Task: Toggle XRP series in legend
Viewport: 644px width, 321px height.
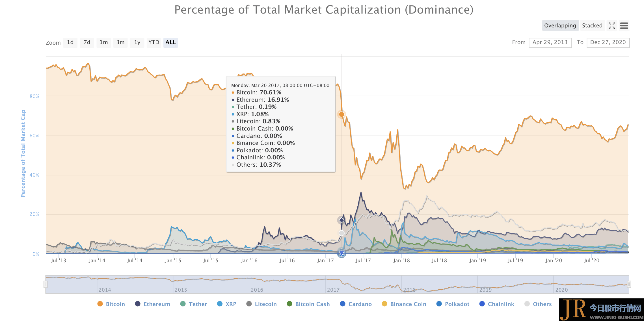Action: [x=226, y=304]
